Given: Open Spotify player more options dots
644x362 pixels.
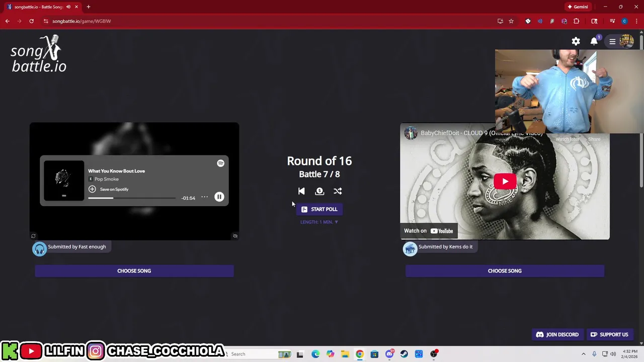Looking at the screenshot, I should pos(204,197).
